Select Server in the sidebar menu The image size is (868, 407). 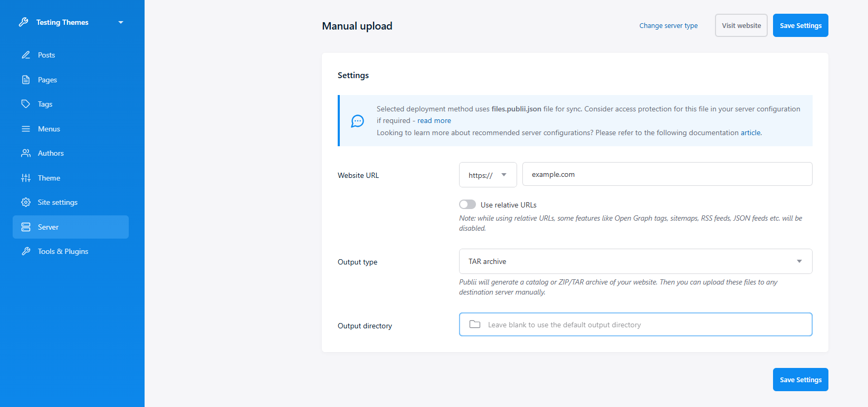tap(71, 227)
